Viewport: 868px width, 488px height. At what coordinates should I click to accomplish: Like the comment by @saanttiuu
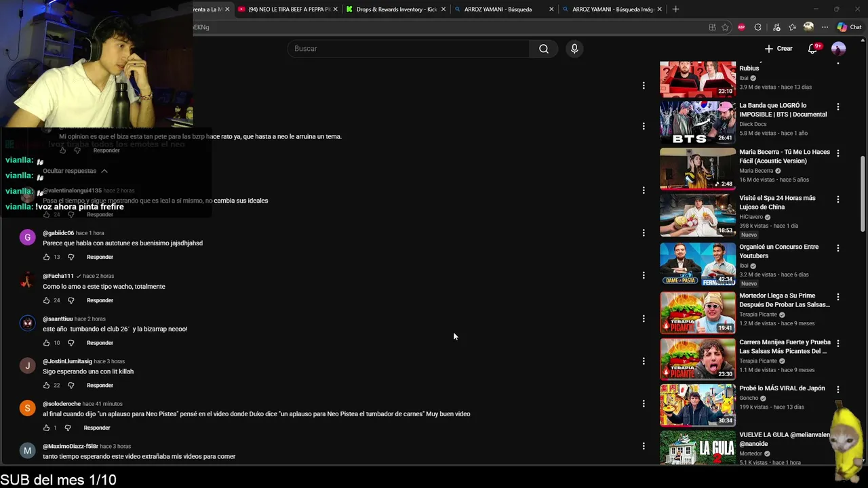pyautogui.click(x=46, y=343)
